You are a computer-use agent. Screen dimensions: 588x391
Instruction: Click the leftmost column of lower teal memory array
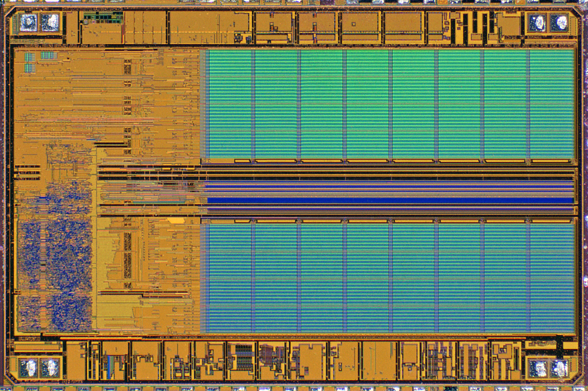tap(230, 277)
